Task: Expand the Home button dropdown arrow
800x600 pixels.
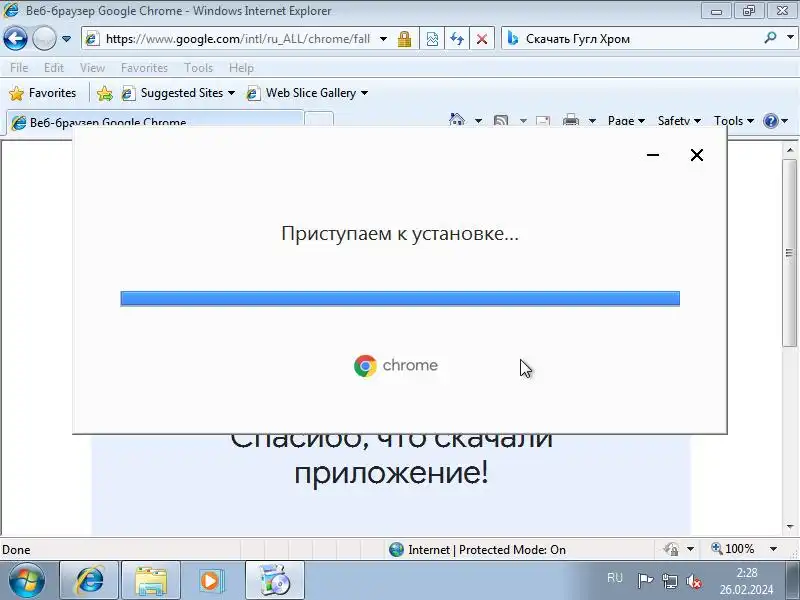Action: (x=478, y=121)
